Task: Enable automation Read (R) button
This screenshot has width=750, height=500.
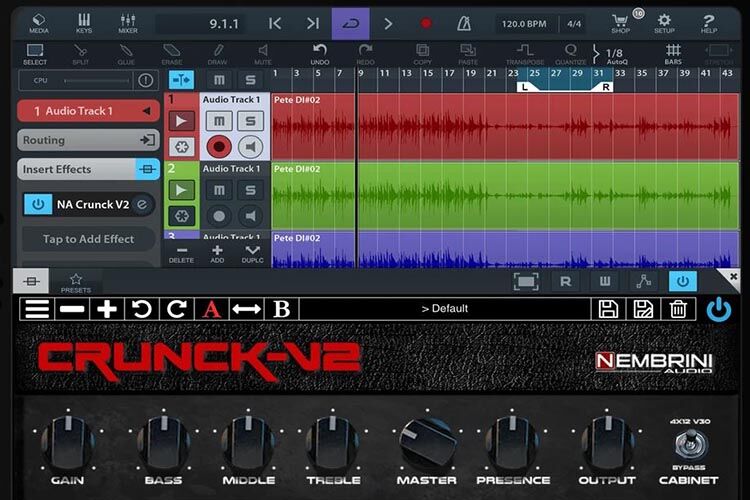Action: [x=565, y=281]
